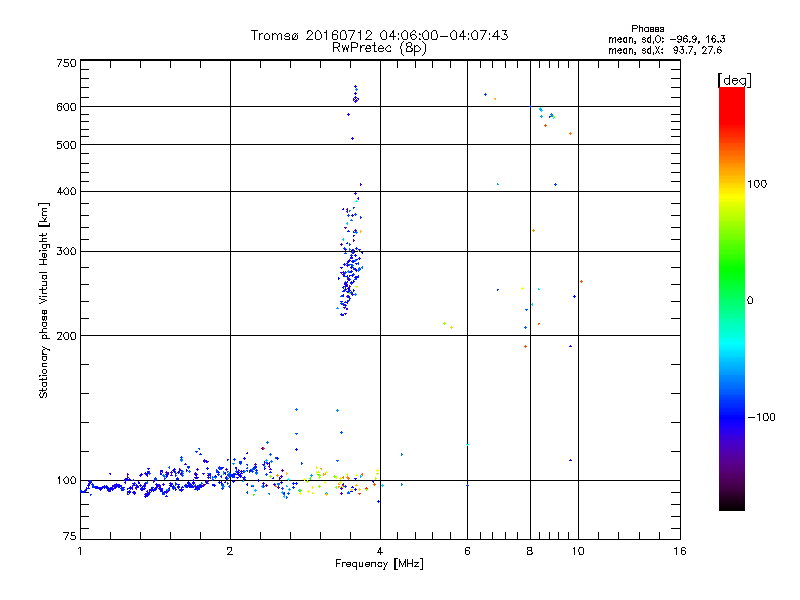The height and width of the screenshot is (600, 800).
Task: Click the x-axis tick label '1'
Action: click(80, 551)
